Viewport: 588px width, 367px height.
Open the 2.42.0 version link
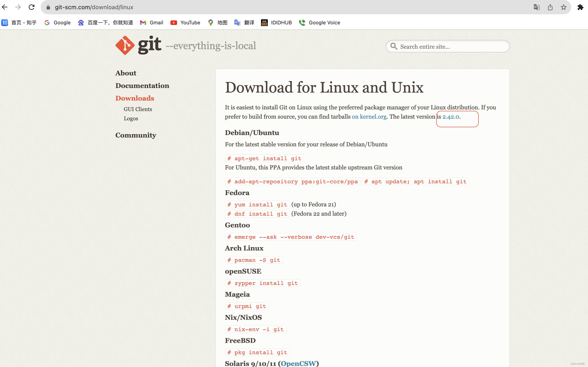(451, 117)
